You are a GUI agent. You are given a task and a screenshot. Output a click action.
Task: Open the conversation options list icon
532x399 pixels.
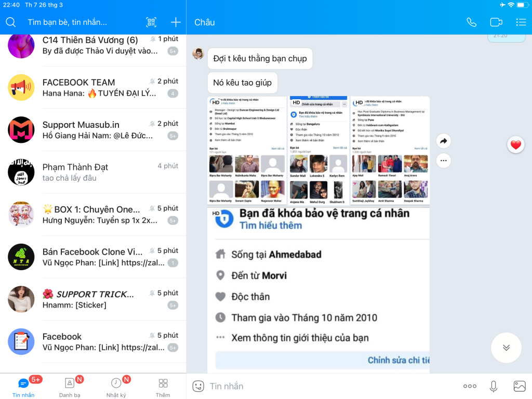[x=521, y=22]
